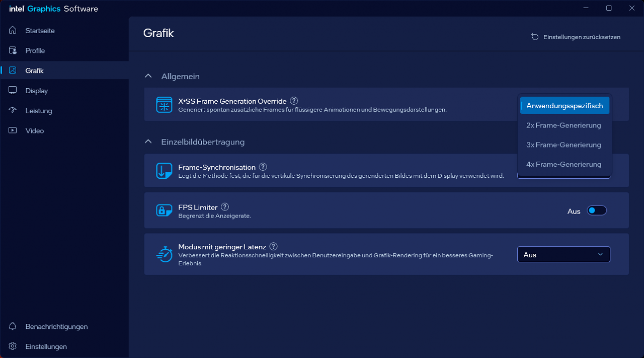Click the Leistung gauge icon in sidebar
Screen dimensions: 644x358
click(13, 110)
